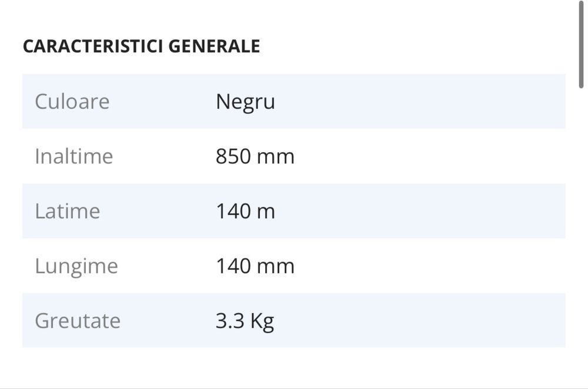This screenshot has width=588, height=389.
Task: Click the word CARACTERISTICI in the heading
Action: (x=93, y=46)
